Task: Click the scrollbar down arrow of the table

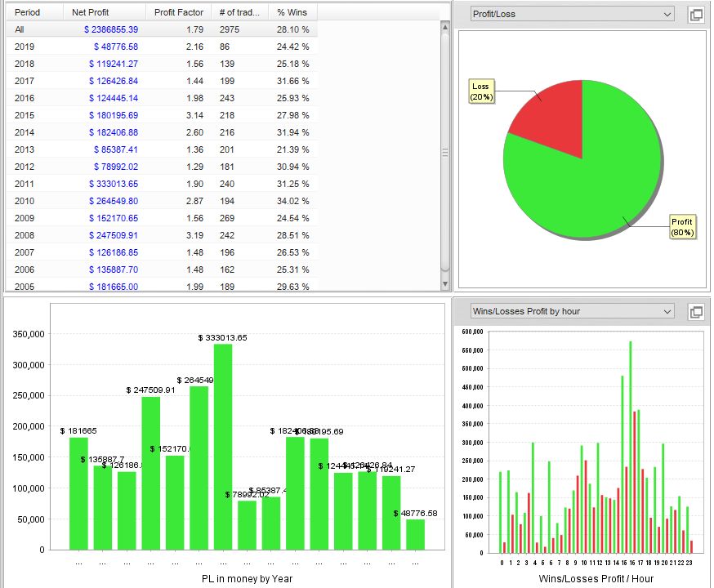Action: [x=445, y=284]
